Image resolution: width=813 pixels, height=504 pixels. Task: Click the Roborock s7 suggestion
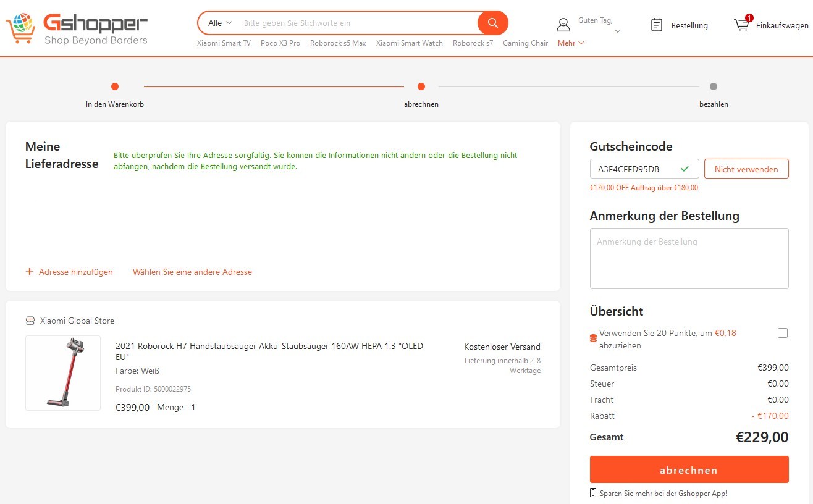[473, 43]
